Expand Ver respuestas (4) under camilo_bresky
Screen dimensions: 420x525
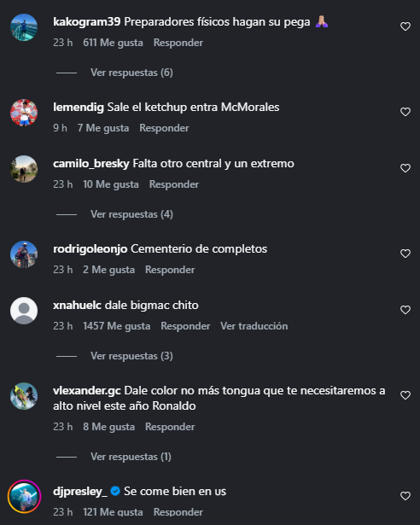point(131,214)
